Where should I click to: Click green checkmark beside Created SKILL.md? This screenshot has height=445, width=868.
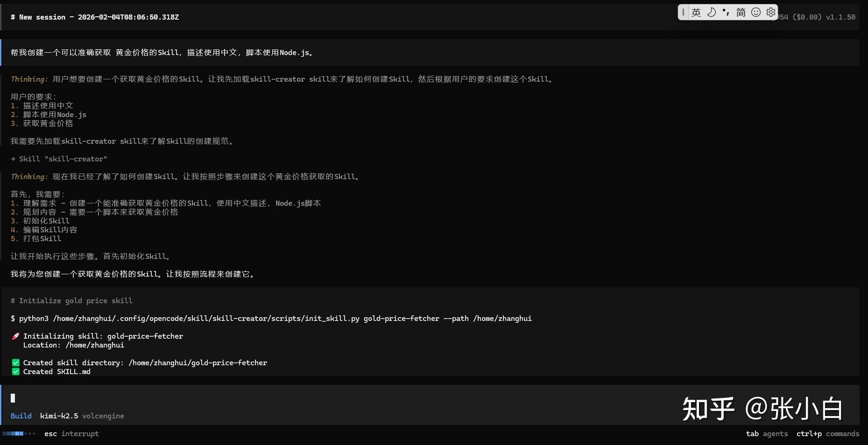click(15, 372)
